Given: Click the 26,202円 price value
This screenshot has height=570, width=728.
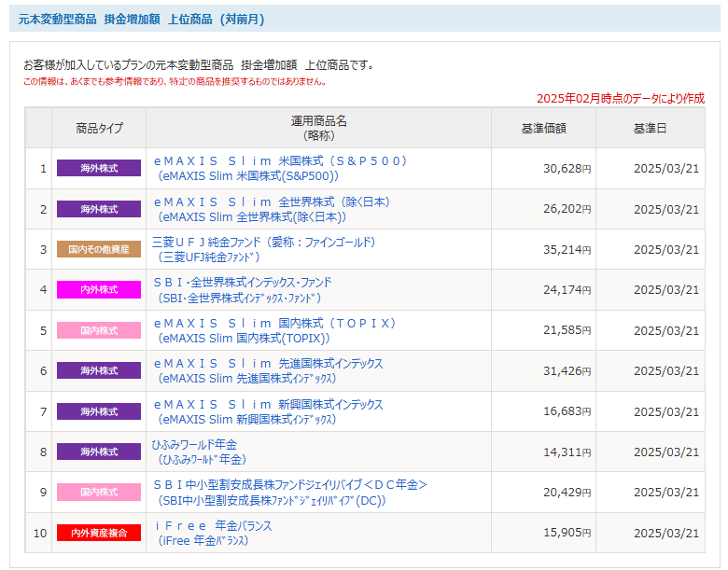Looking at the screenshot, I should [x=567, y=209].
